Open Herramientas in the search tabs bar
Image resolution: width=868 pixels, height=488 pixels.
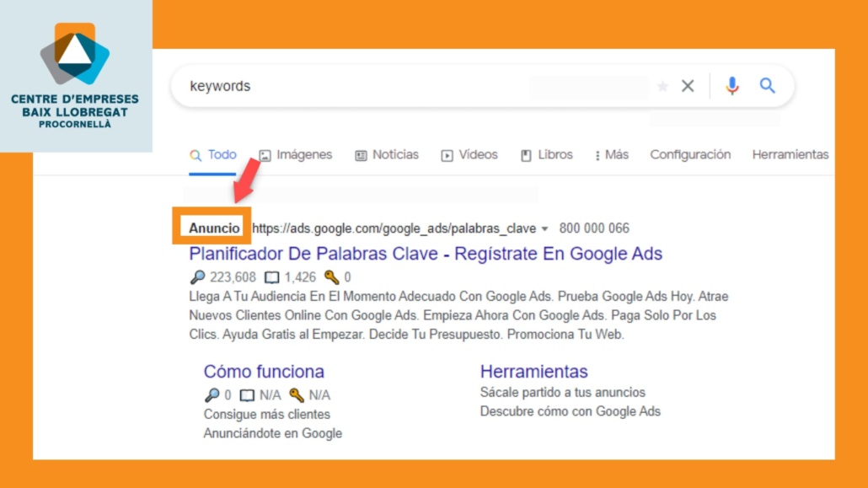(x=790, y=154)
